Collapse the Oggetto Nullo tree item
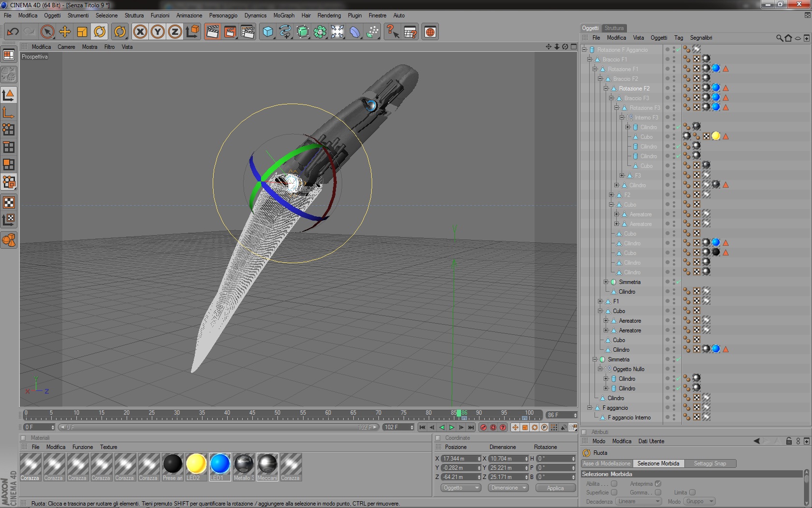The height and width of the screenshot is (508, 812). [600, 369]
